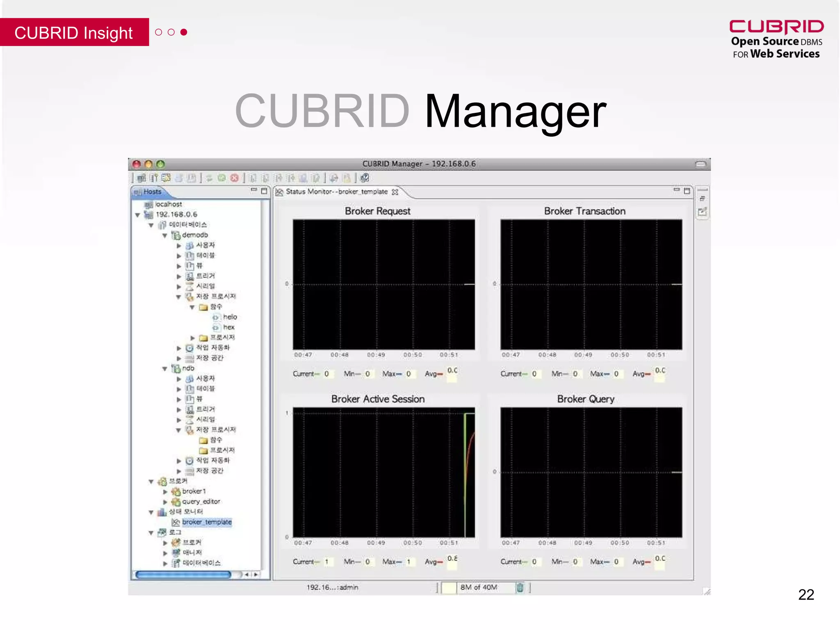Click the demodb database icon

point(176,235)
